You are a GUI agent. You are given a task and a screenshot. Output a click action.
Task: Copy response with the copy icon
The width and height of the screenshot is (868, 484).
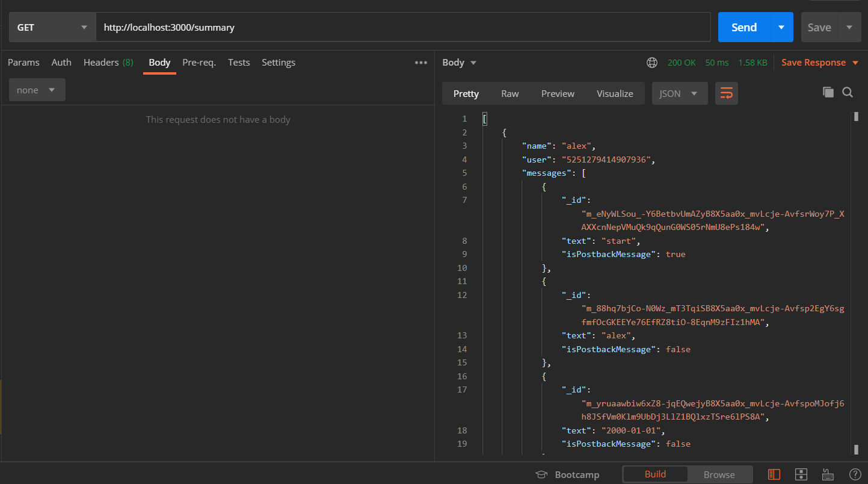click(x=828, y=92)
